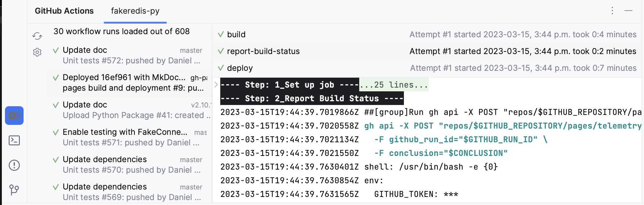This screenshot has width=644, height=205.
Task: Click the green check beside deploy job
Action: click(x=221, y=68)
